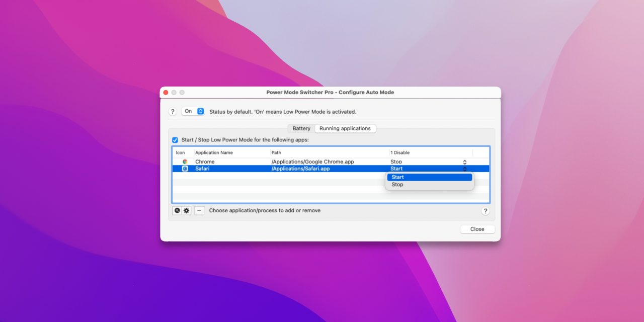Click the Safari icon in the selected row
The height and width of the screenshot is (322, 644).
(185, 169)
